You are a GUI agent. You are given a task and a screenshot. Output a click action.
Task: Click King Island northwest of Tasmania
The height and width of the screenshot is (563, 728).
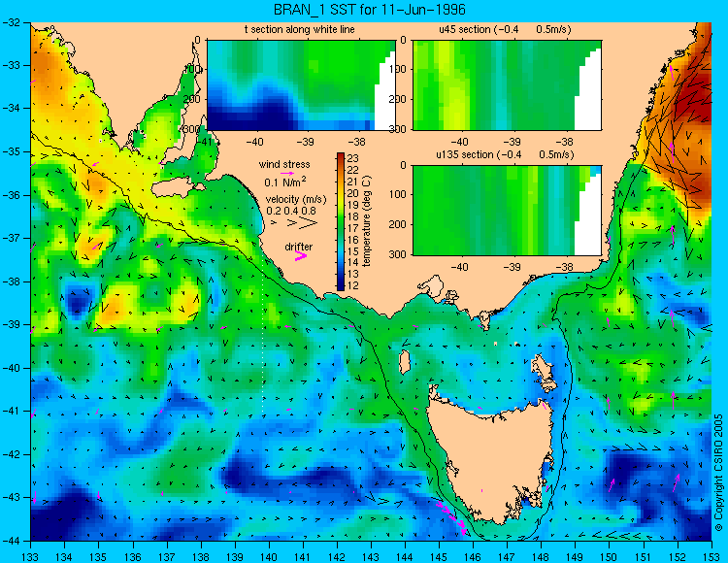coord(405,362)
